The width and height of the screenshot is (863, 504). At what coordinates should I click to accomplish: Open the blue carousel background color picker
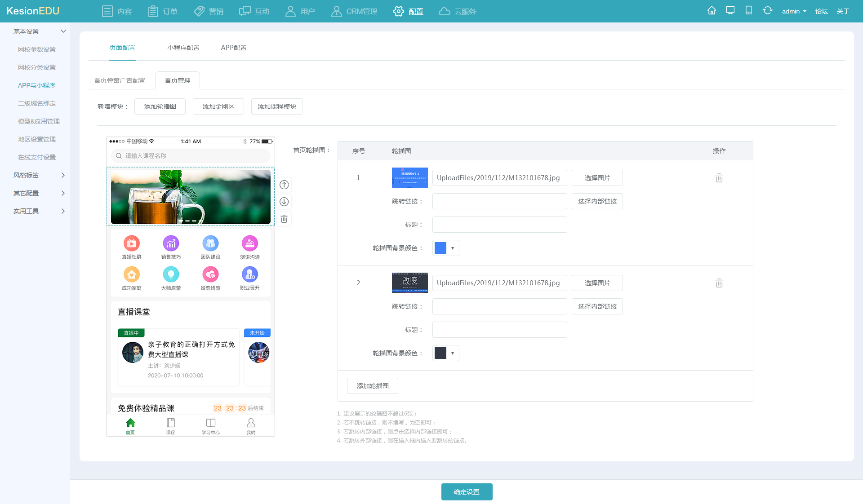pos(445,248)
